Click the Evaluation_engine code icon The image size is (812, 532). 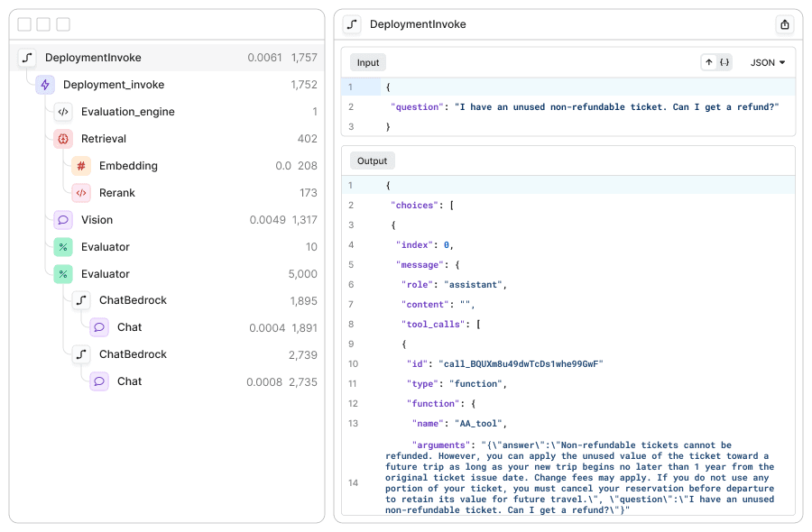coord(63,112)
